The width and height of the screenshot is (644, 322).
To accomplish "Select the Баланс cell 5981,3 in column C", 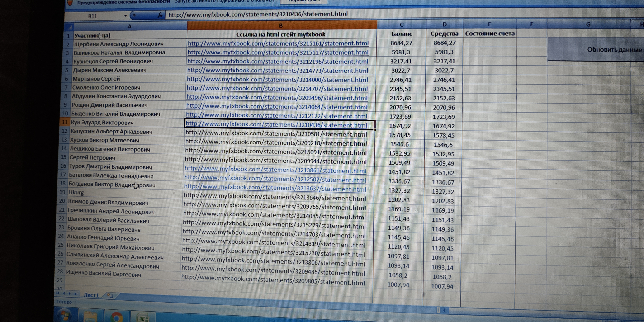I will tap(401, 52).
